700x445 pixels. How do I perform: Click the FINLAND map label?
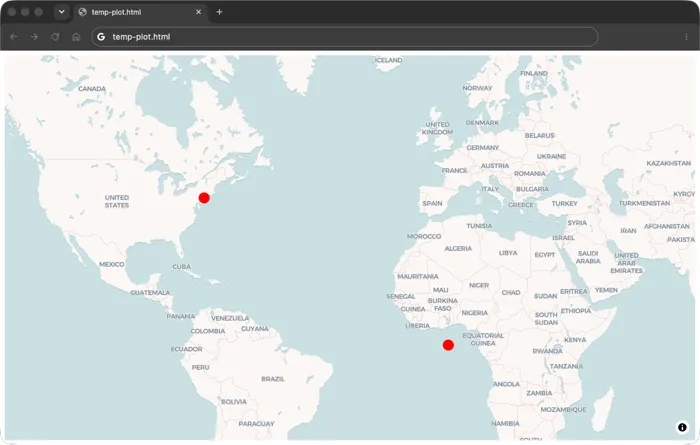534,73
